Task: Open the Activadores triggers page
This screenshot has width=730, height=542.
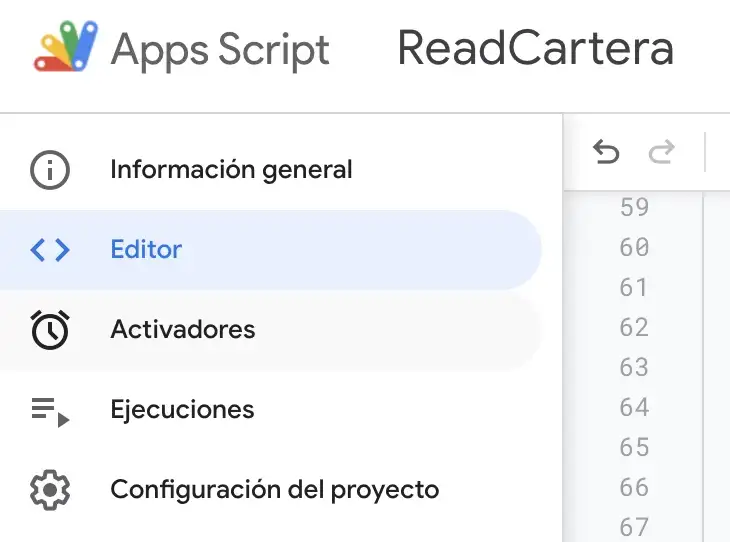Action: 270,330
